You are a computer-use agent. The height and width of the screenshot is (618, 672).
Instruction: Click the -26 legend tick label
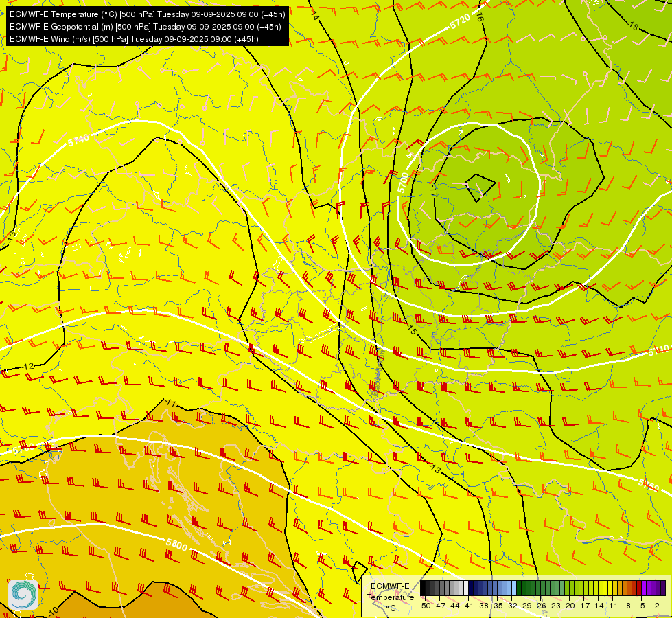[x=540, y=606]
